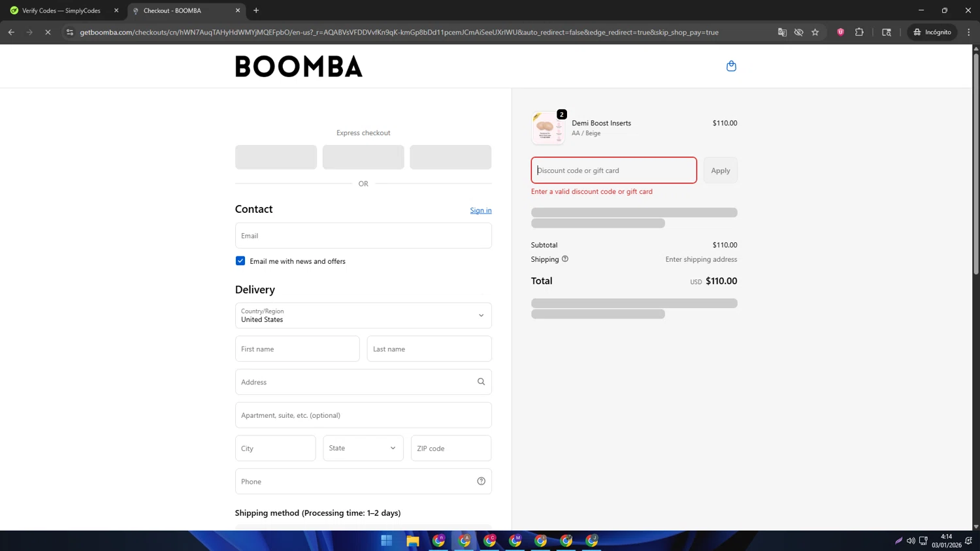Open the Extensions puzzle icon
Viewport: 980px width, 551px height.
tap(859, 32)
